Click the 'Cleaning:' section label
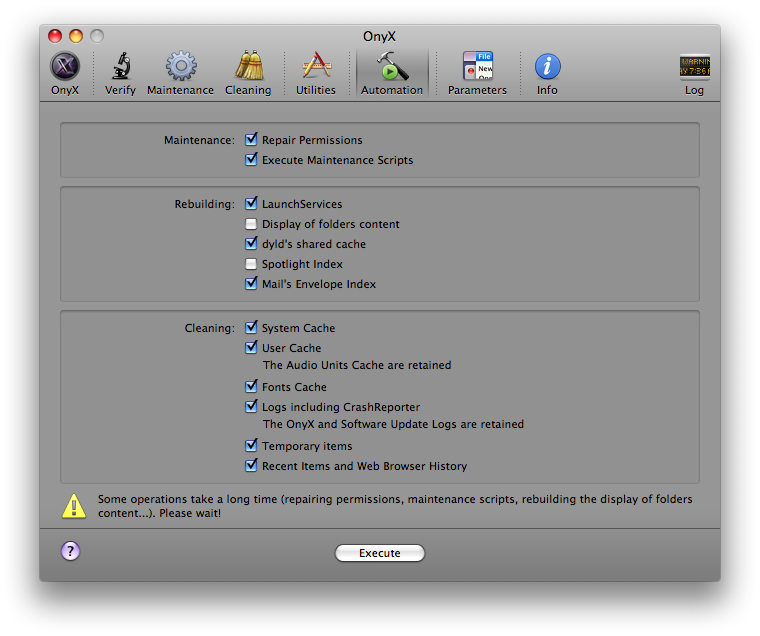This screenshot has width=760, height=636. (209, 328)
